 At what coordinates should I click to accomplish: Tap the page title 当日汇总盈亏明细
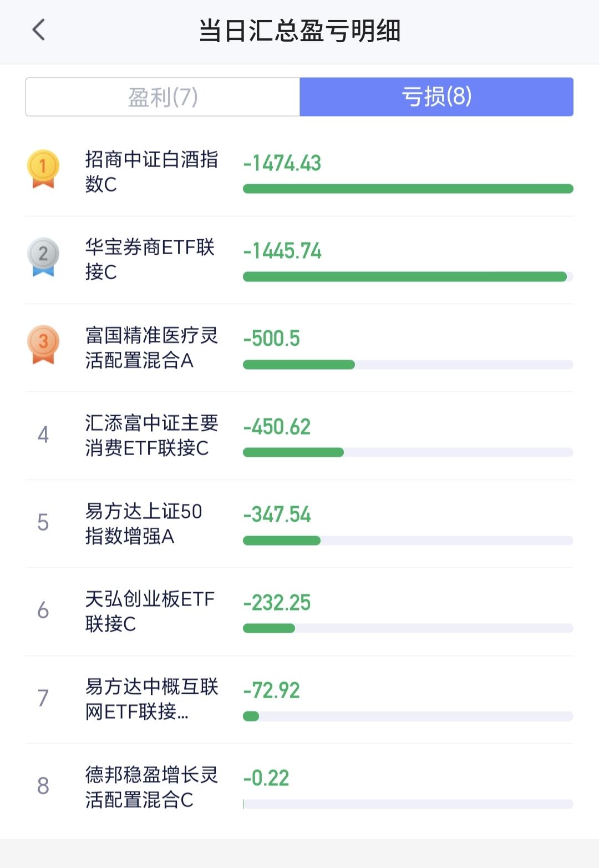pos(299,31)
